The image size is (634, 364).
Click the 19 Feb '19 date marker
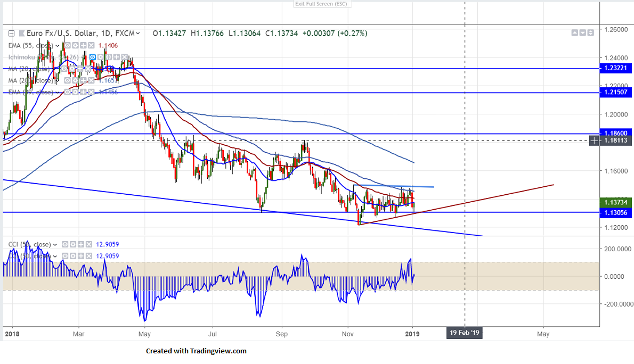point(464,333)
